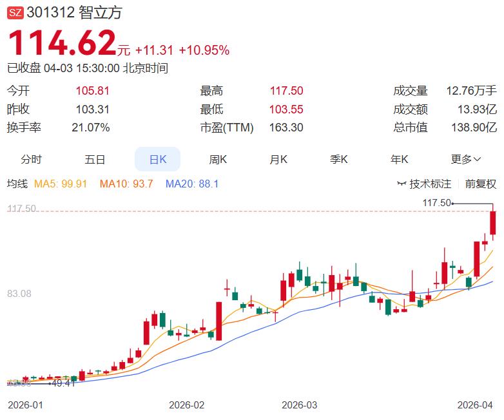The height and width of the screenshot is (420, 504).
Task: Select the 日K daily candlestick tab
Action: (x=157, y=159)
